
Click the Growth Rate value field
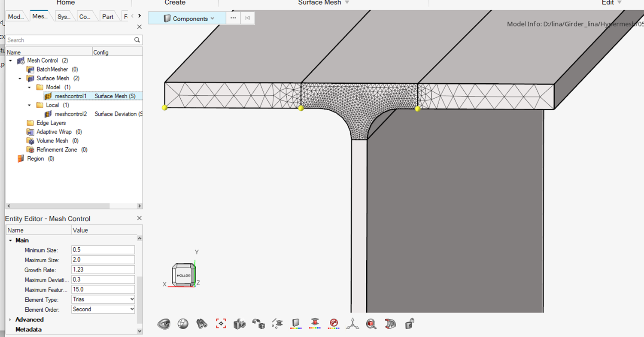[x=103, y=270]
